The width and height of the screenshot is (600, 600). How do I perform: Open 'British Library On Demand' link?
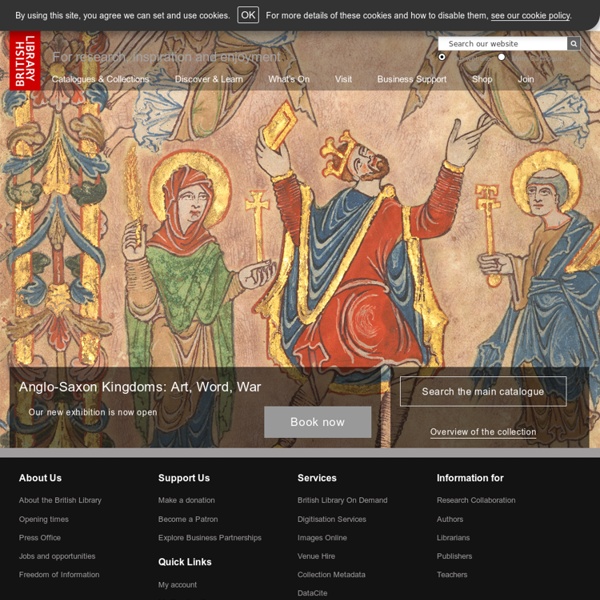[342, 500]
